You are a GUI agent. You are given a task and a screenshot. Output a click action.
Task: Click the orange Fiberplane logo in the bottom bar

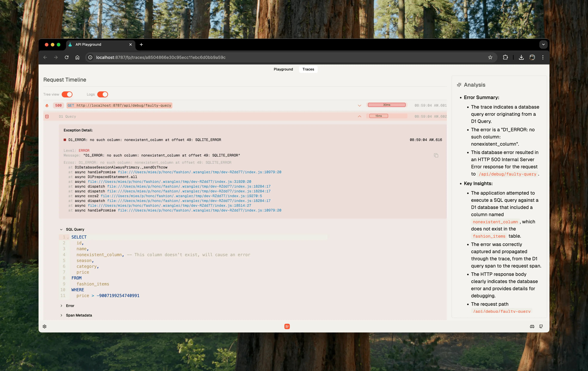[287, 326]
